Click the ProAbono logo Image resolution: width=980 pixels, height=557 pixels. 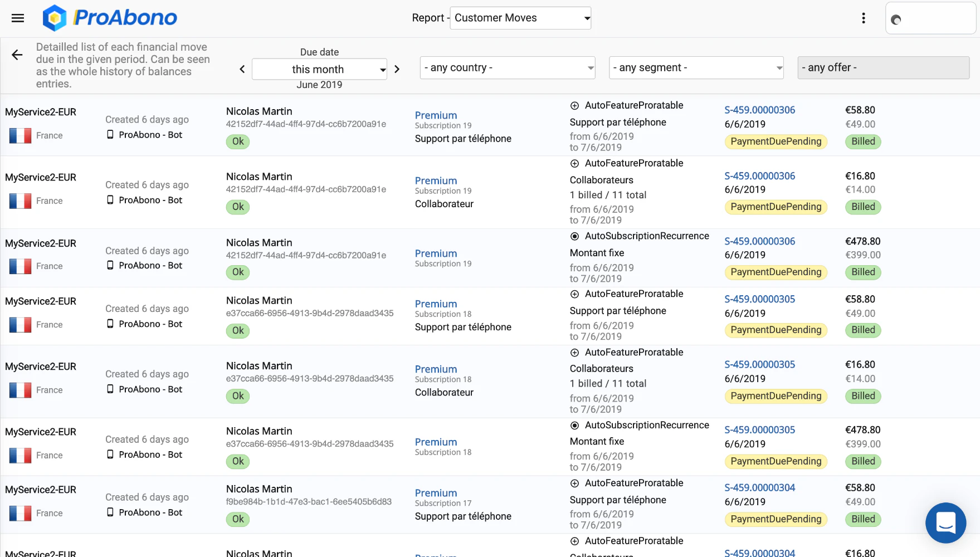click(x=110, y=18)
